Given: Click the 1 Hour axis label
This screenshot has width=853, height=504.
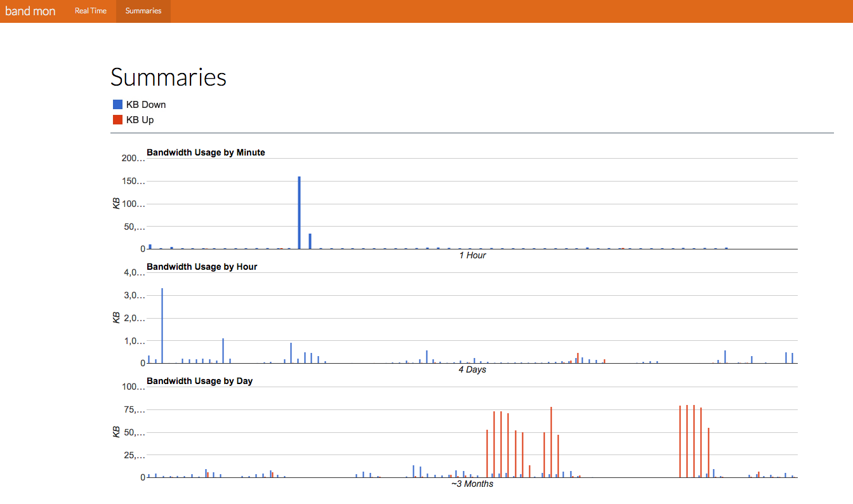Looking at the screenshot, I should coord(472,255).
